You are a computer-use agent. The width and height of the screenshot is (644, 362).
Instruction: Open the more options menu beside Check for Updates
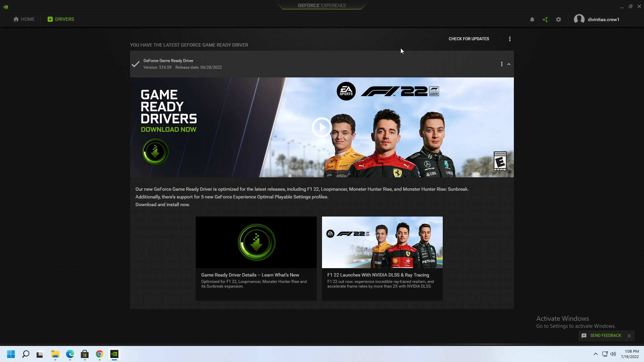(510, 39)
